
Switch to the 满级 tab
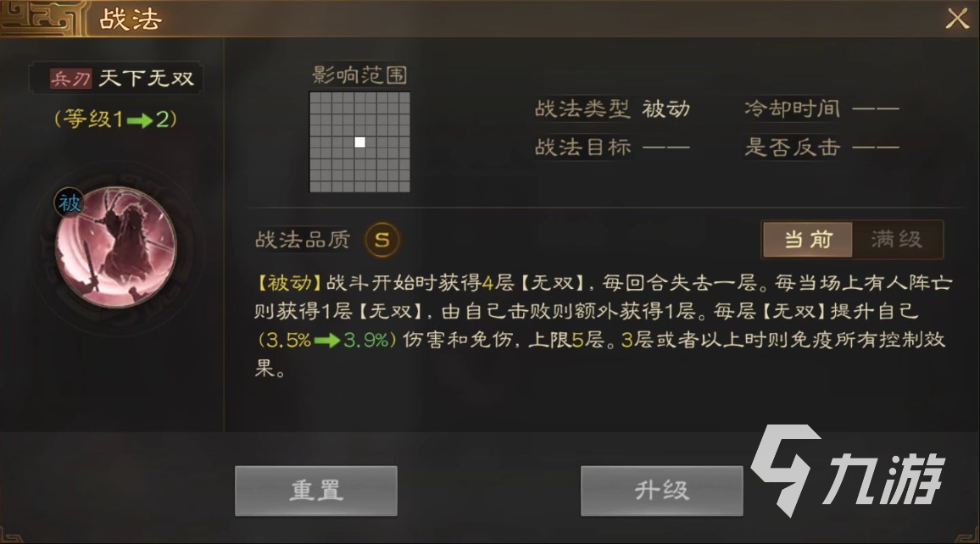897,239
